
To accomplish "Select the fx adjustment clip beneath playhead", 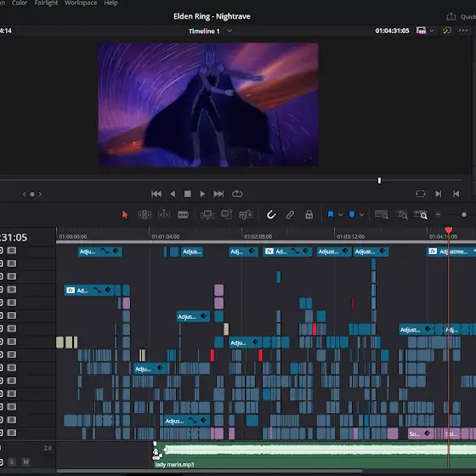I will 451,252.
